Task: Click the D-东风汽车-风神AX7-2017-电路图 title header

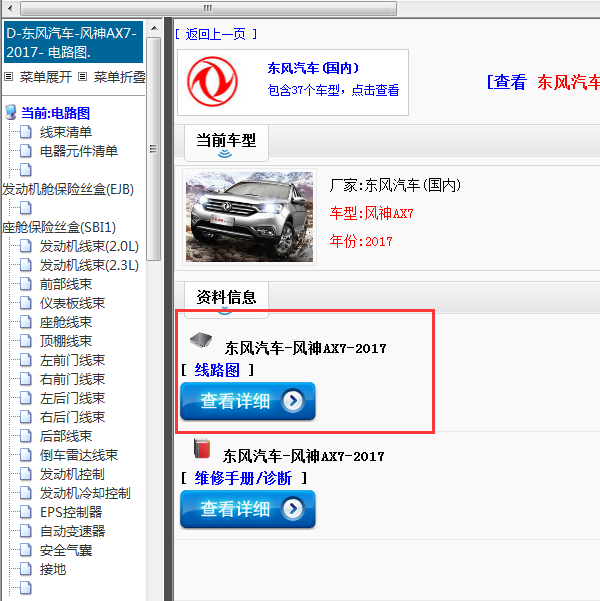Action: point(73,42)
